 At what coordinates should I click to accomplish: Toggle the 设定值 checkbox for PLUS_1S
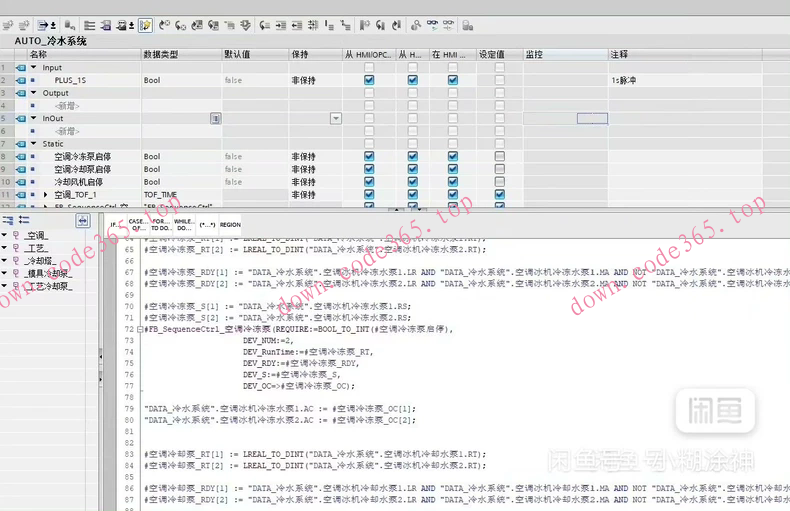coord(499,80)
